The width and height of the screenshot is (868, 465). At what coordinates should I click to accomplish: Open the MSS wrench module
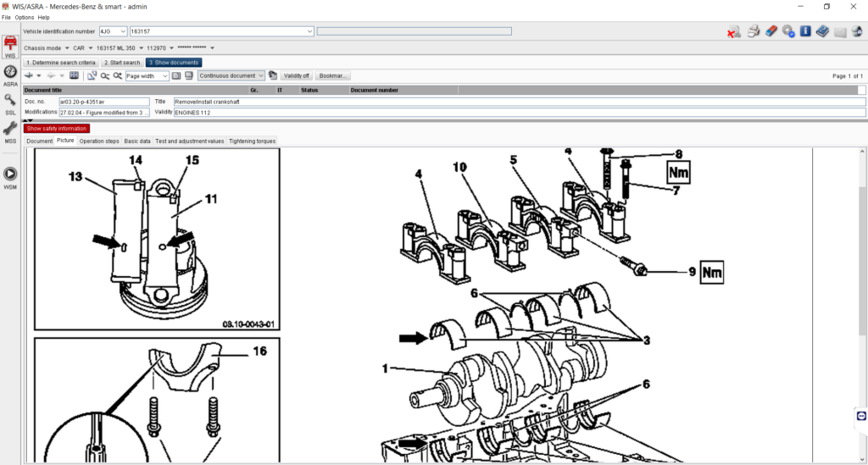click(x=10, y=133)
